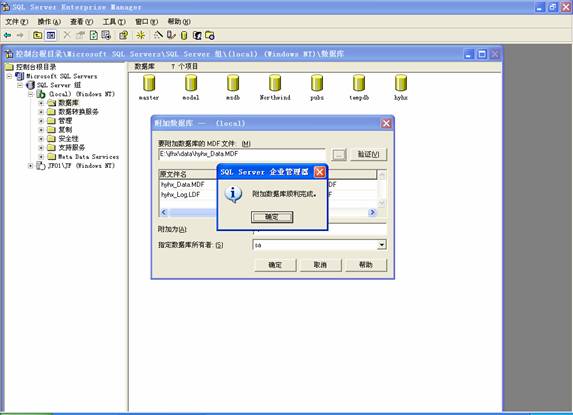The width and height of the screenshot is (573, 415).
Task: Open the 窗口 menu
Action: [x=147, y=22]
